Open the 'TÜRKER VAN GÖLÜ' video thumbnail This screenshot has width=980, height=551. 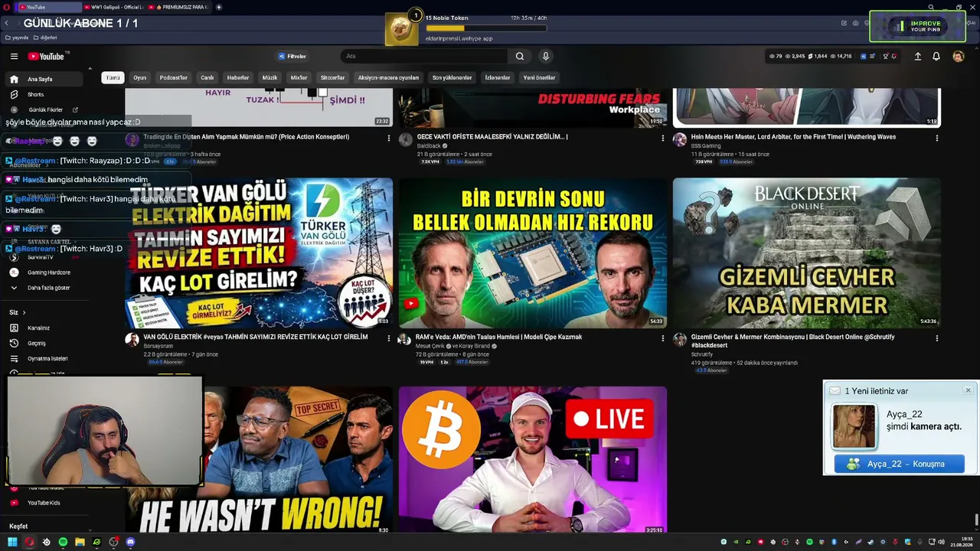259,253
